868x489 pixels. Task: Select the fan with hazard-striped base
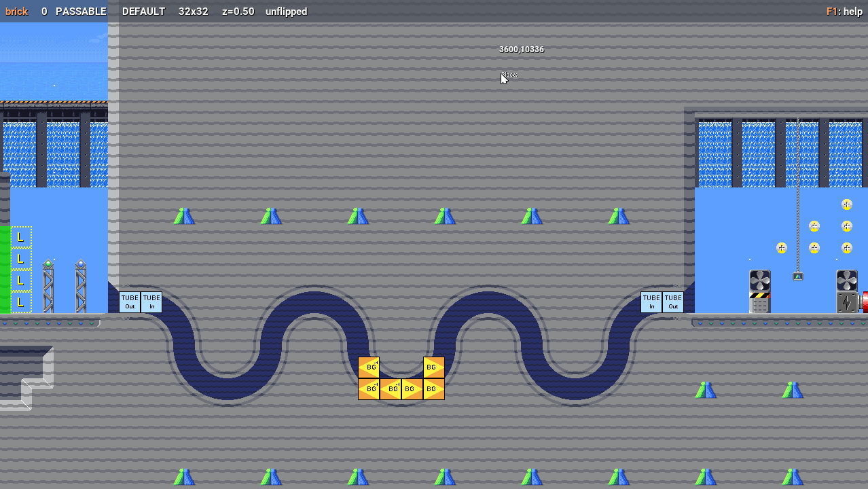click(x=760, y=291)
